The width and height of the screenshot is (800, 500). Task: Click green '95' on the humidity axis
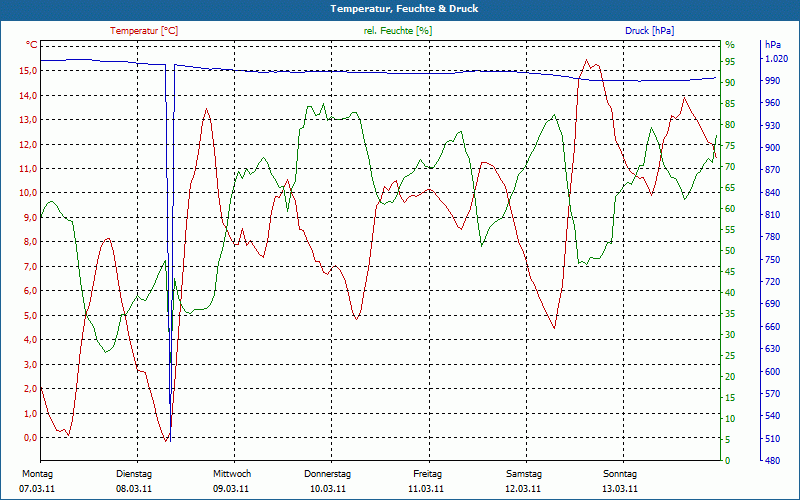[x=730, y=62]
